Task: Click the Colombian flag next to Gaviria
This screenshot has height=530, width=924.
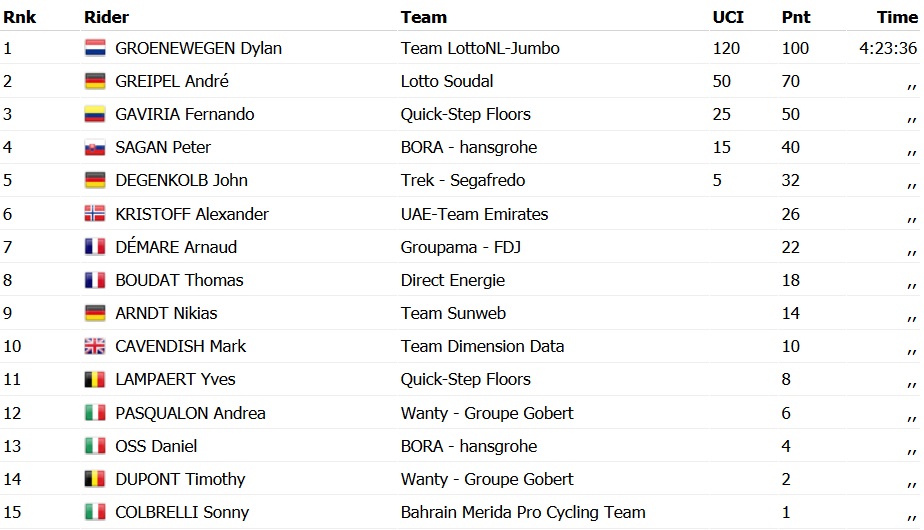Action: [95, 114]
